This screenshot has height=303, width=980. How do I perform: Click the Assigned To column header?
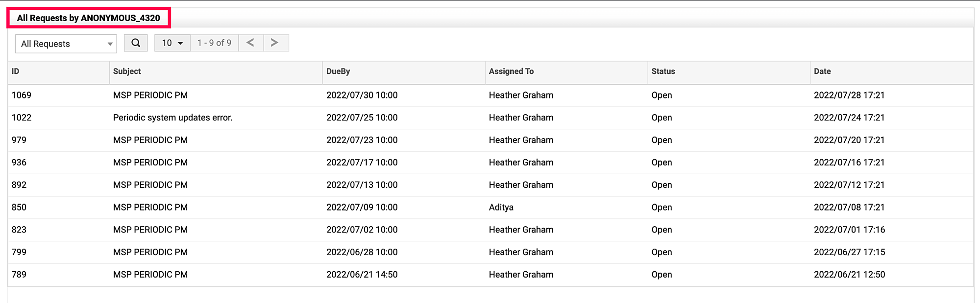coord(511,71)
